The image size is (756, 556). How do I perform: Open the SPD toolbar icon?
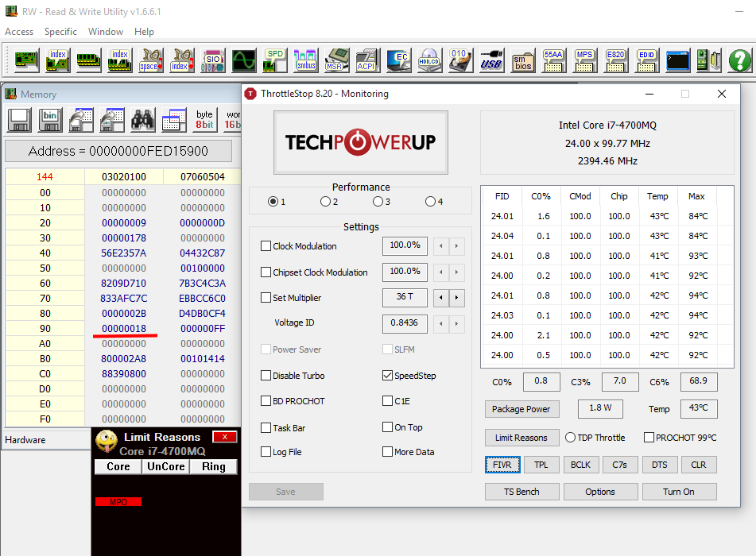tap(275, 60)
